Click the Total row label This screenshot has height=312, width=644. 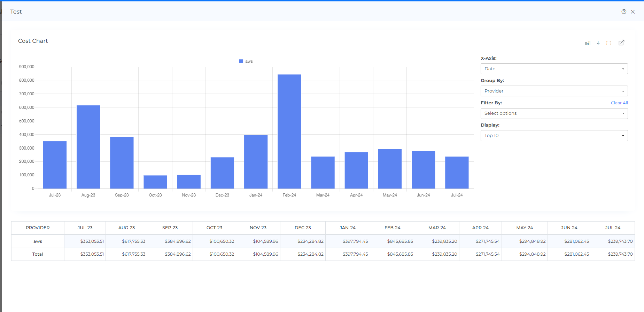pyautogui.click(x=38, y=254)
